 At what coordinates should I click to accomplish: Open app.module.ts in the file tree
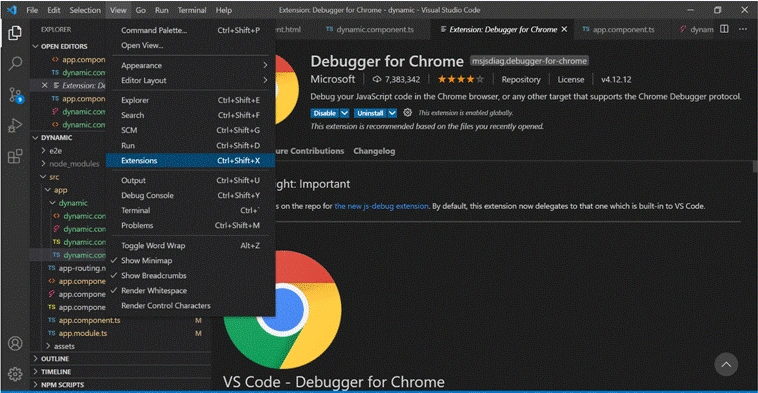tap(83, 333)
